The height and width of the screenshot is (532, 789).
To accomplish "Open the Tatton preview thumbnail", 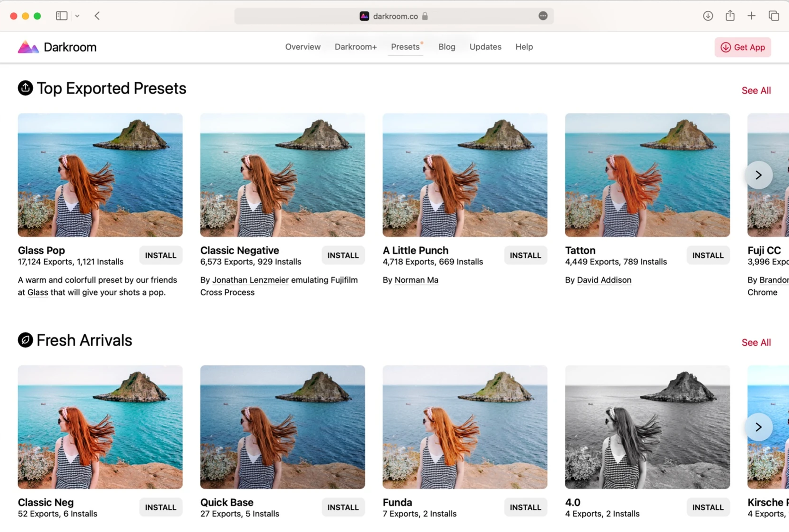I will click(x=648, y=175).
